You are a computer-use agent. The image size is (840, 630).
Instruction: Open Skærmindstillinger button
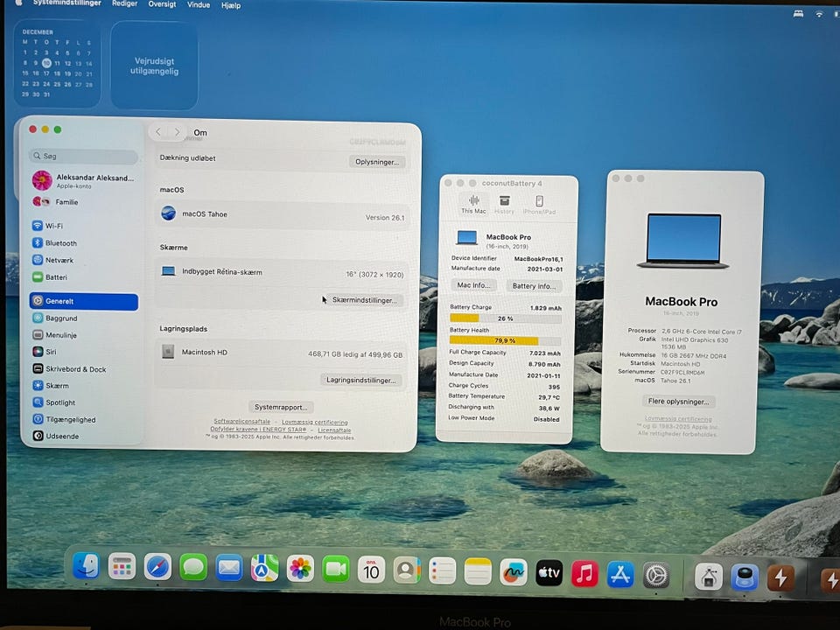point(364,300)
